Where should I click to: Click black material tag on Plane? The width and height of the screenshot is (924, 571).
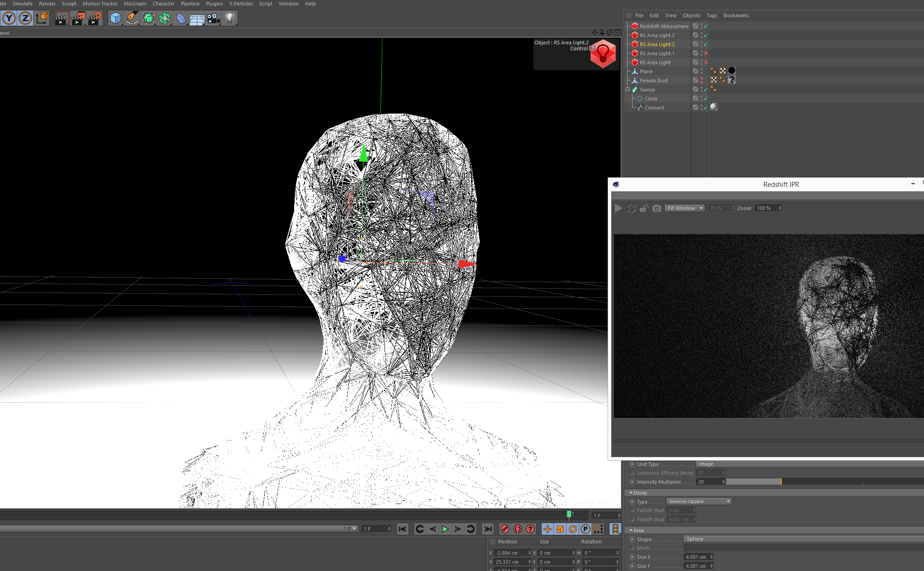pos(732,71)
